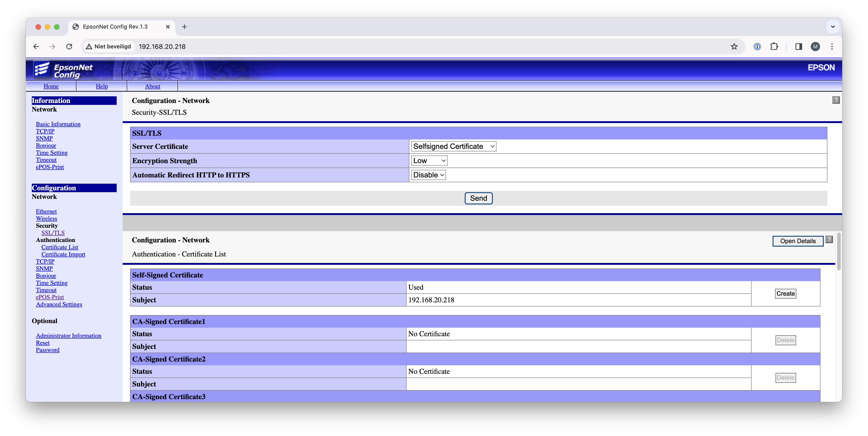Open the profile avatar M

pyautogui.click(x=815, y=47)
